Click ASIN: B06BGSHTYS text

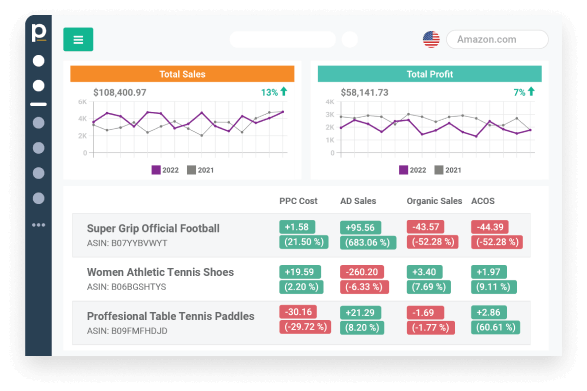click(127, 287)
